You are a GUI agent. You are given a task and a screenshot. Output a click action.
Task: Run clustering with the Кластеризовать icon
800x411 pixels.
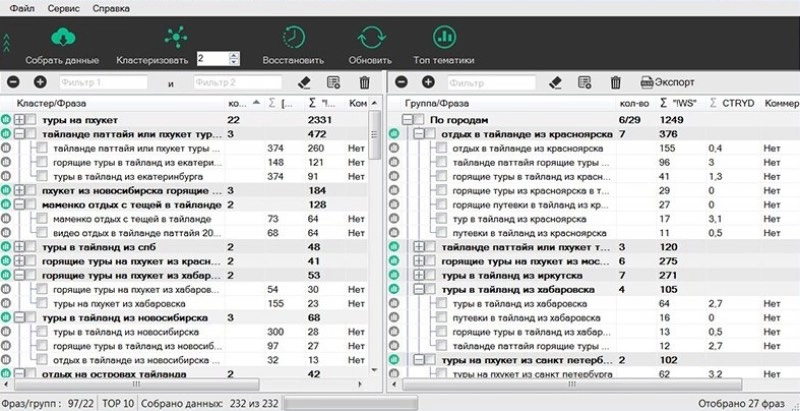click(176, 37)
